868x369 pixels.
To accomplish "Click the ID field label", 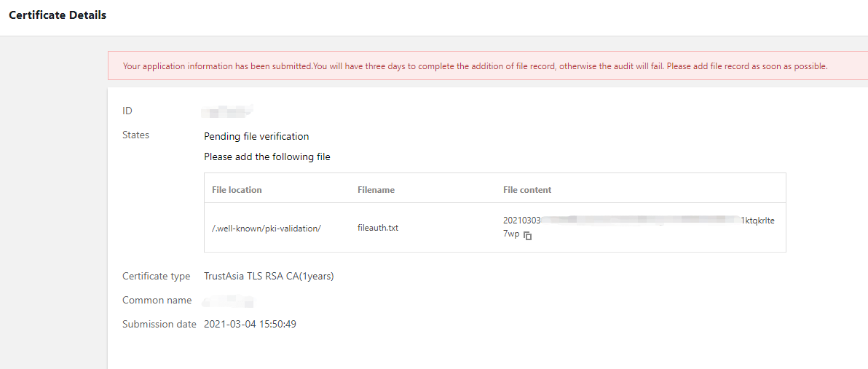I will pos(127,111).
